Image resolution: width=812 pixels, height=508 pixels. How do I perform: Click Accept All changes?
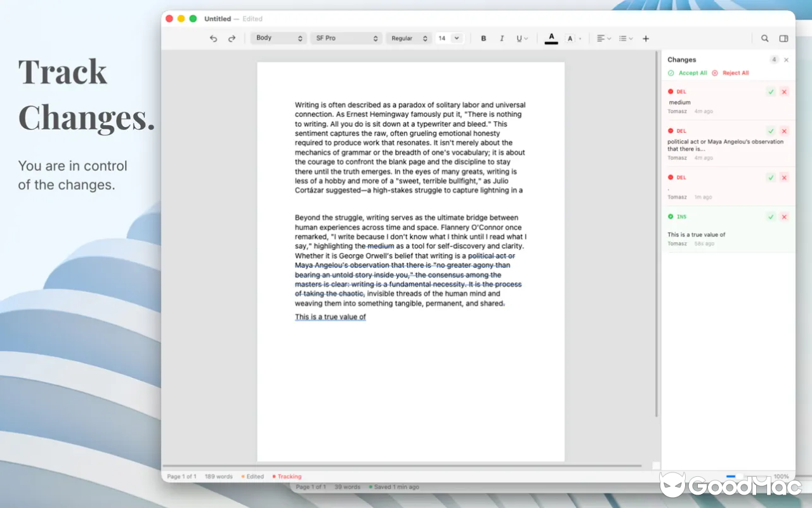click(688, 73)
